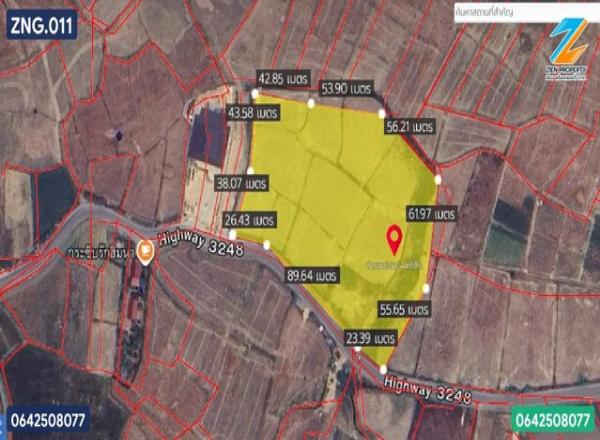Select the ZNG.011 listing label
Screen dimensions: 600x440
coord(42,25)
